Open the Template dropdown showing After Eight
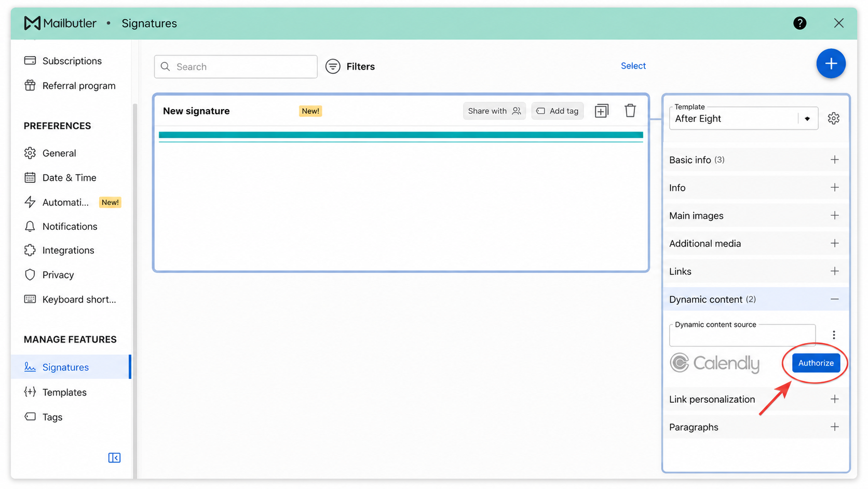This screenshot has height=489, width=868. (743, 118)
